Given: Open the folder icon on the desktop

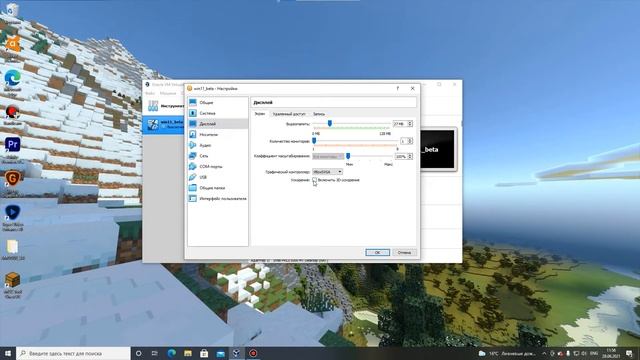Looking at the screenshot, I should pos(12,250).
